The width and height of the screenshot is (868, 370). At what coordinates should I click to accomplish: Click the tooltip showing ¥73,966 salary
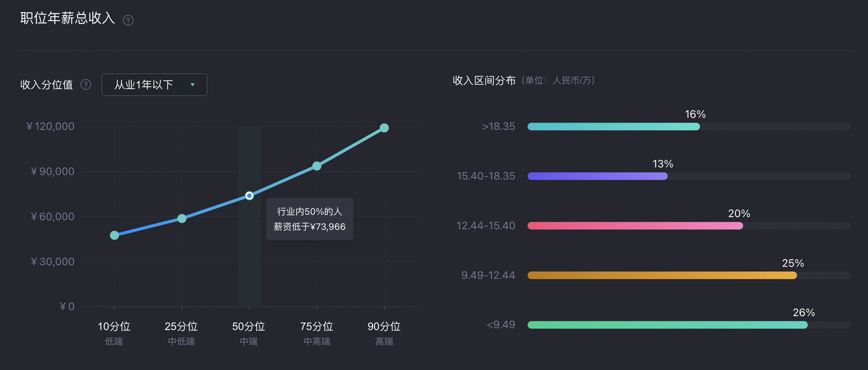[310, 219]
